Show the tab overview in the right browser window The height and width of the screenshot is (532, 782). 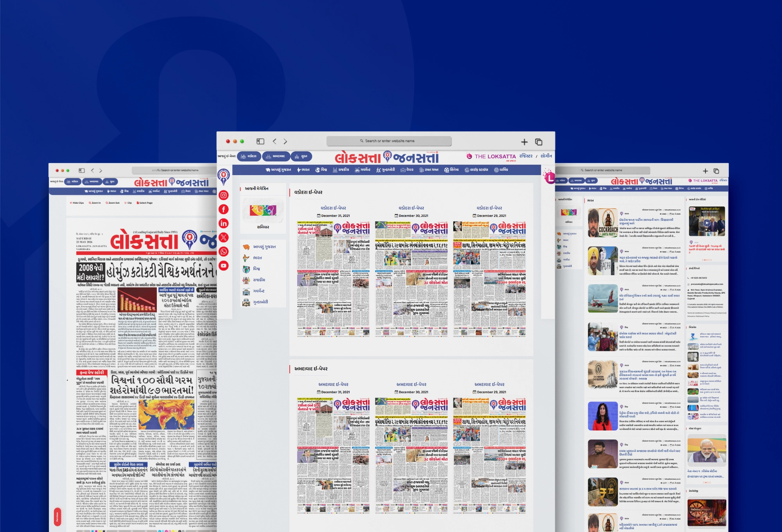[716, 171]
